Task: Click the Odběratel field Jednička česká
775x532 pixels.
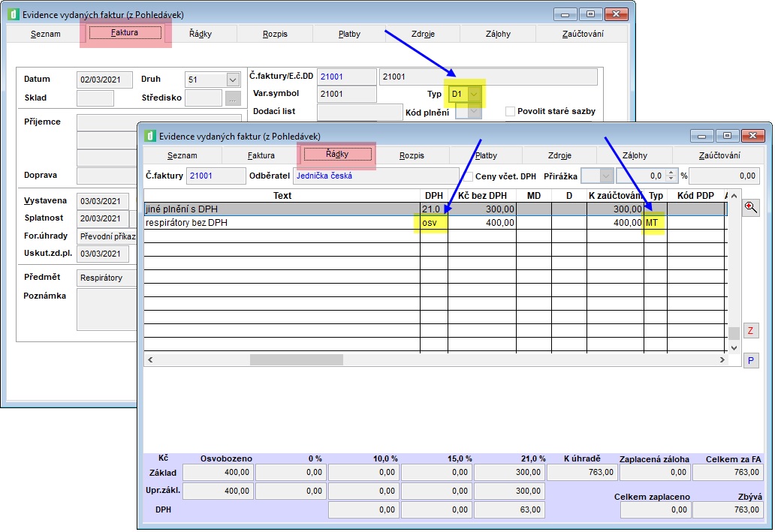Action: pyautogui.click(x=376, y=176)
